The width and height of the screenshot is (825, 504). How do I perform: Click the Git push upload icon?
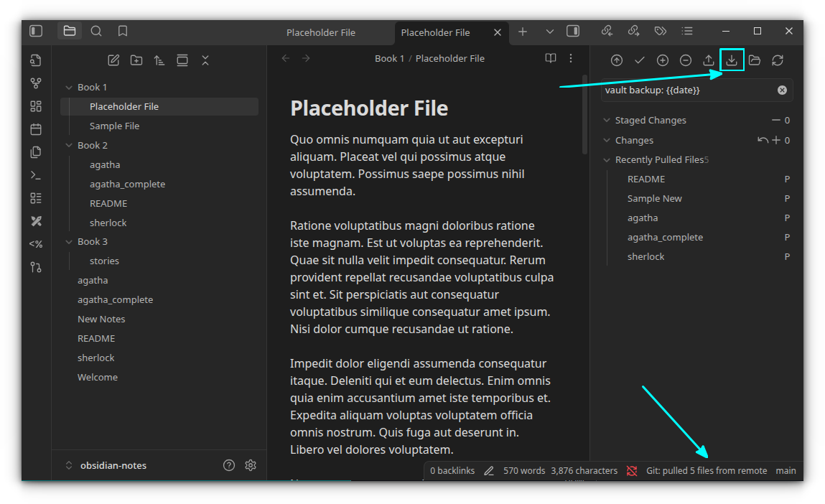click(708, 60)
